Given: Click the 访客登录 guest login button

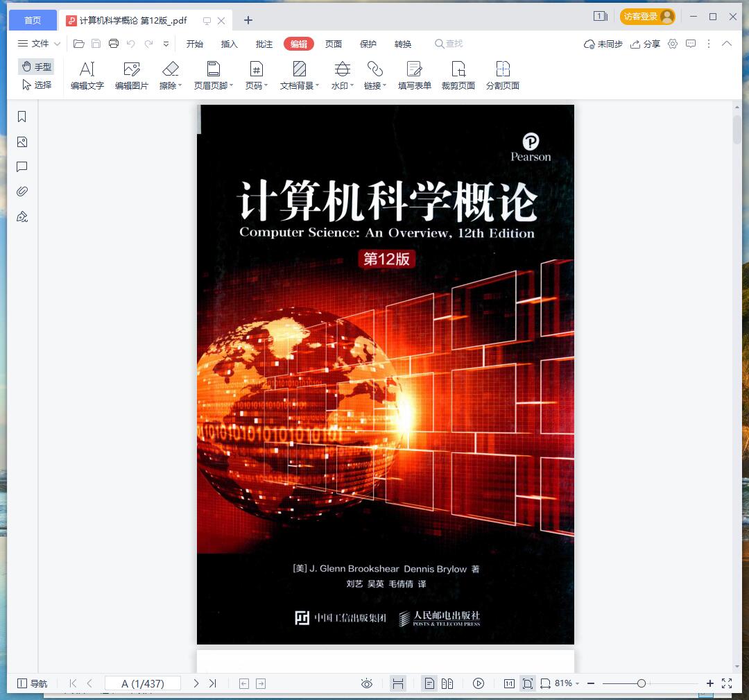Looking at the screenshot, I should tap(647, 17).
